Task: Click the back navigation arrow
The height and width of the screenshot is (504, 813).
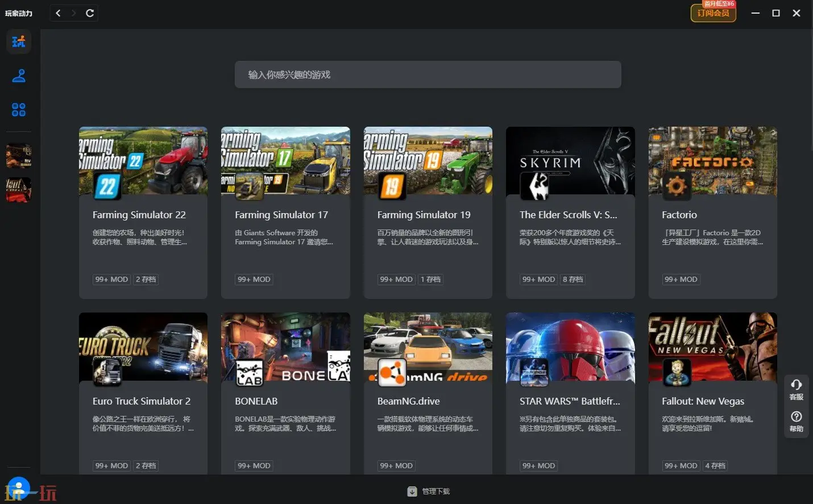Action: 58,13
